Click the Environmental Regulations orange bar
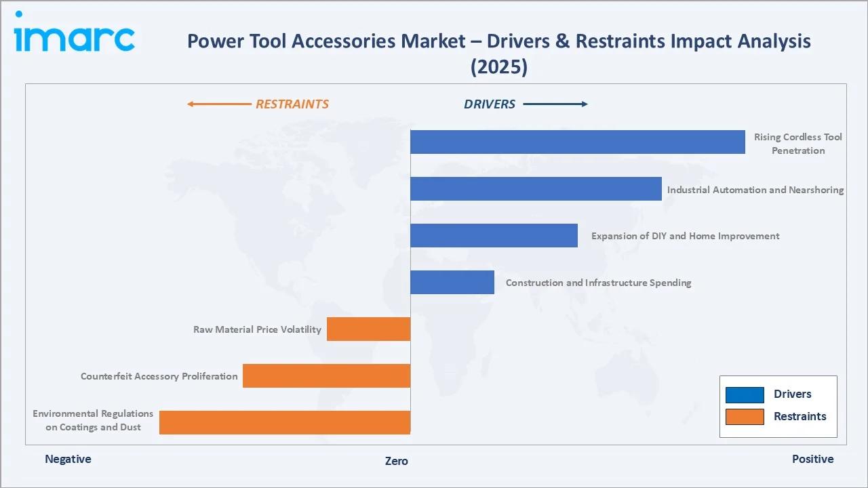 285,422
